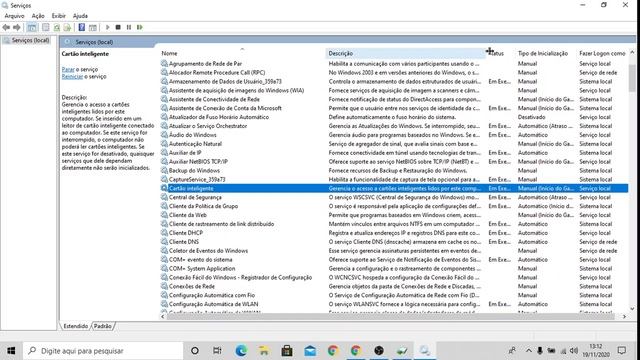Click the Start Service play icon
Screen dimensions: 640x360
pos(107,27)
